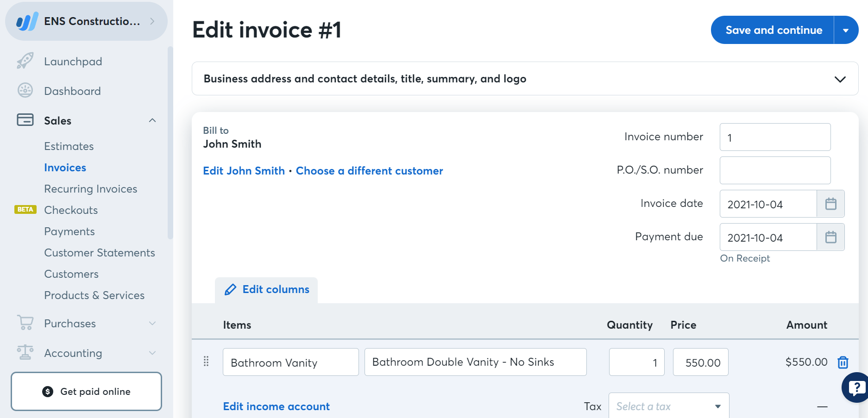Expand business address and contact details panel

(840, 79)
